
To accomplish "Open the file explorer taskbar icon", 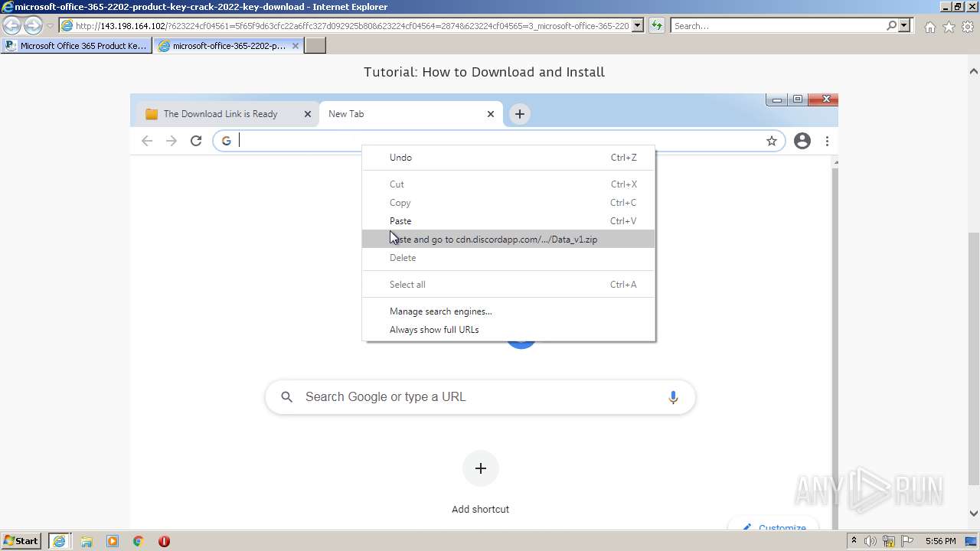I will 87,541.
